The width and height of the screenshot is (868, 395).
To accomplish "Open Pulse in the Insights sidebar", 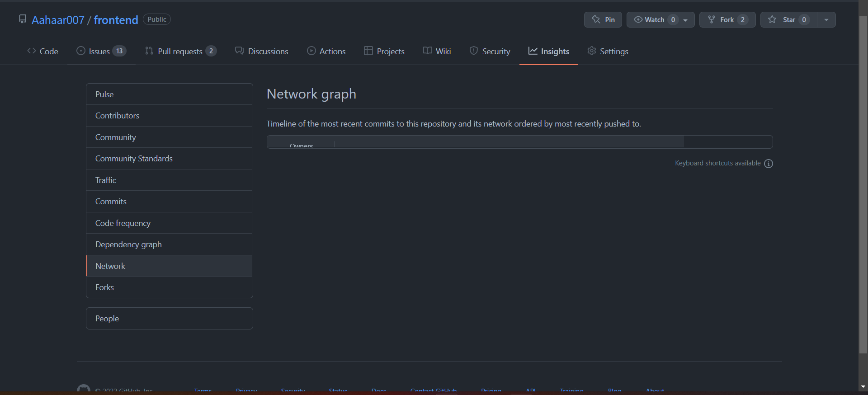I will 170,94.
